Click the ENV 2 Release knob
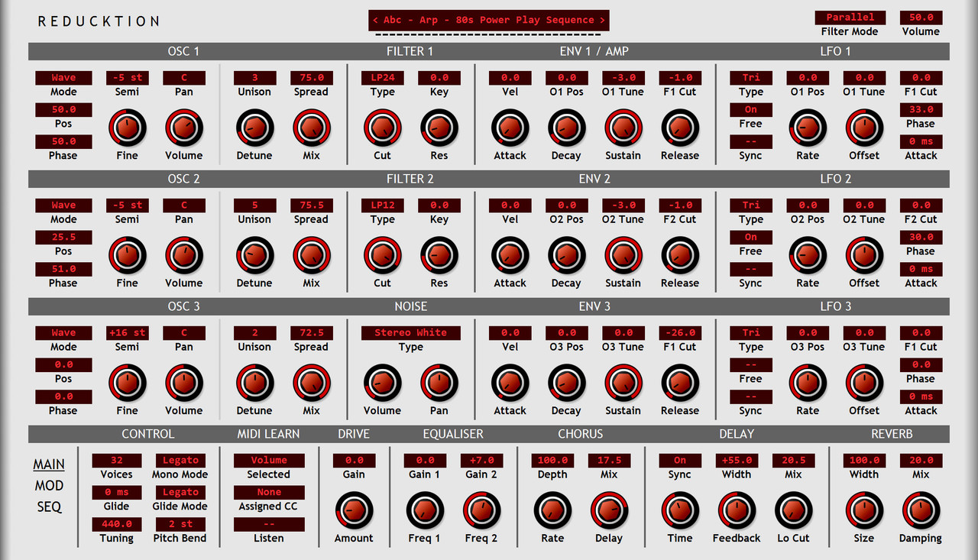 [x=680, y=255]
